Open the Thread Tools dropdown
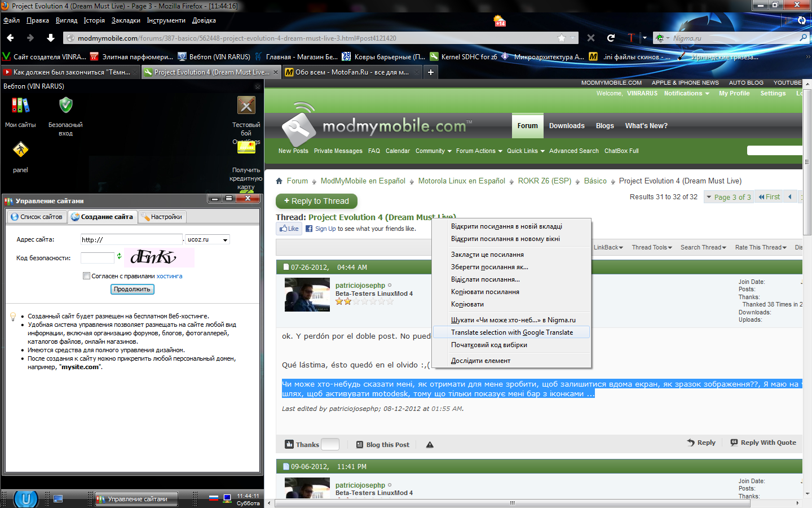 pyautogui.click(x=652, y=247)
